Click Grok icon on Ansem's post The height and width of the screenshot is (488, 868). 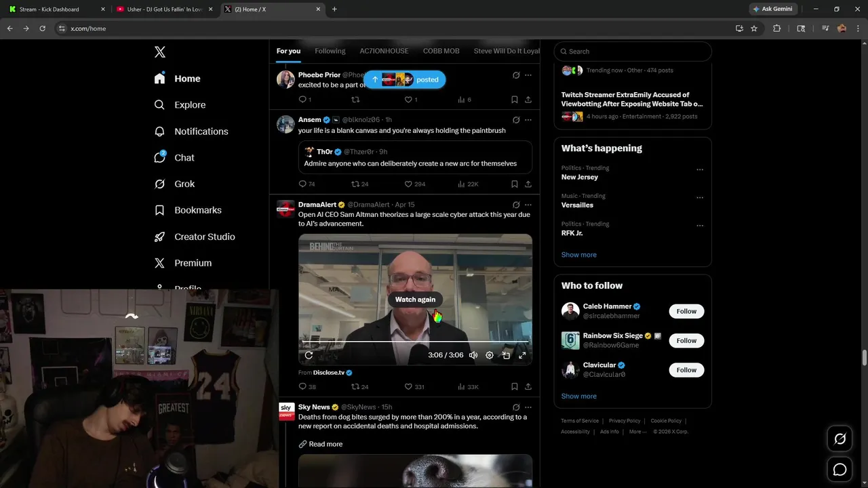tap(516, 120)
